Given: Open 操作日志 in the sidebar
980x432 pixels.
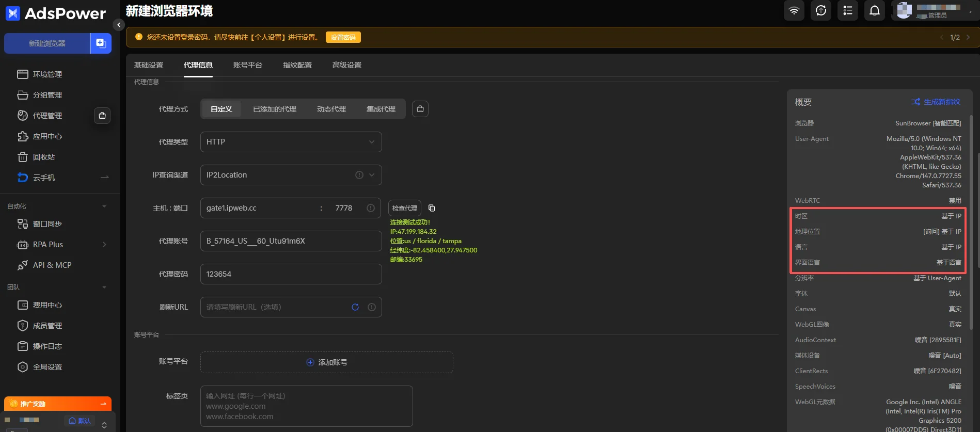Looking at the screenshot, I should click(x=48, y=346).
